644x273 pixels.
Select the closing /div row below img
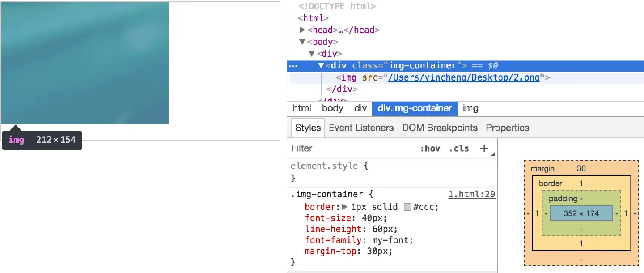click(x=342, y=90)
